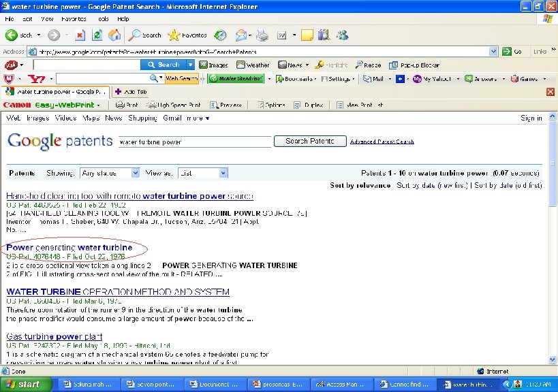This screenshot has width=558, height=392.
Task: Click the Google Maps link
Action: coord(91,118)
